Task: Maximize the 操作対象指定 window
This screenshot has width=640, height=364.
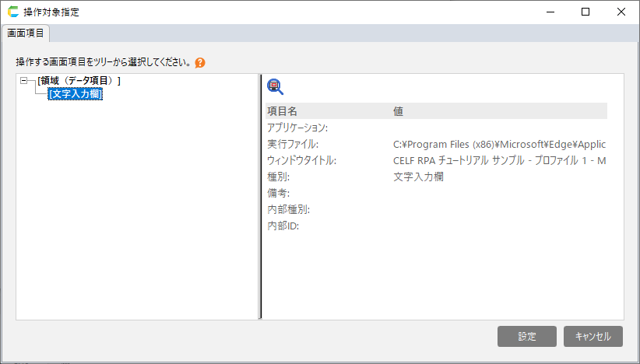Action: [x=585, y=12]
